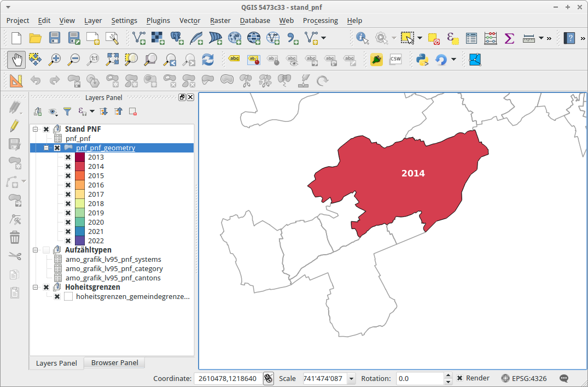Open the Python console icon
The height and width of the screenshot is (387, 588).
coord(422,60)
